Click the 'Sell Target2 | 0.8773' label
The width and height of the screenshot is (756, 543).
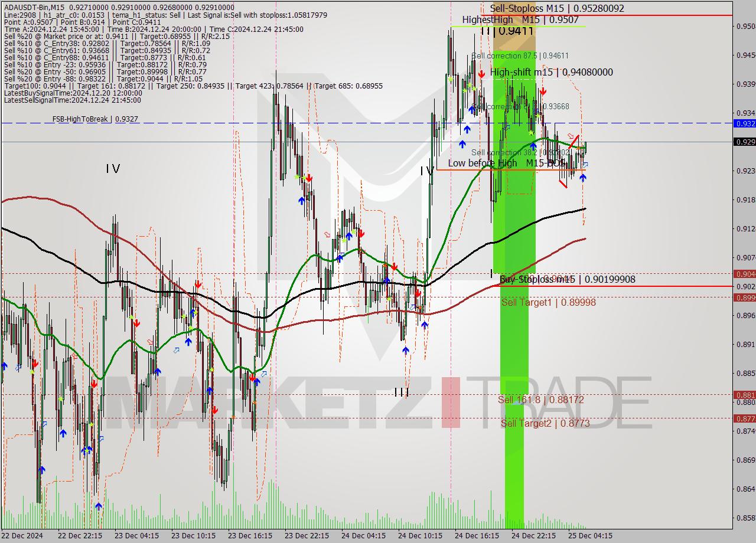(x=545, y=423)
